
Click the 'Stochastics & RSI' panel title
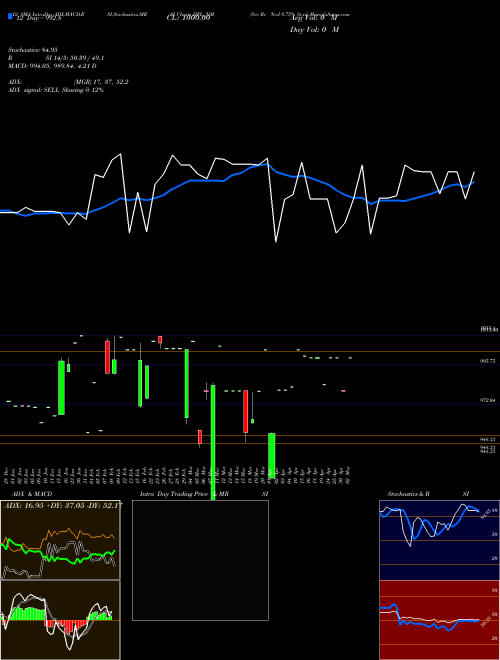coord(428,494)
